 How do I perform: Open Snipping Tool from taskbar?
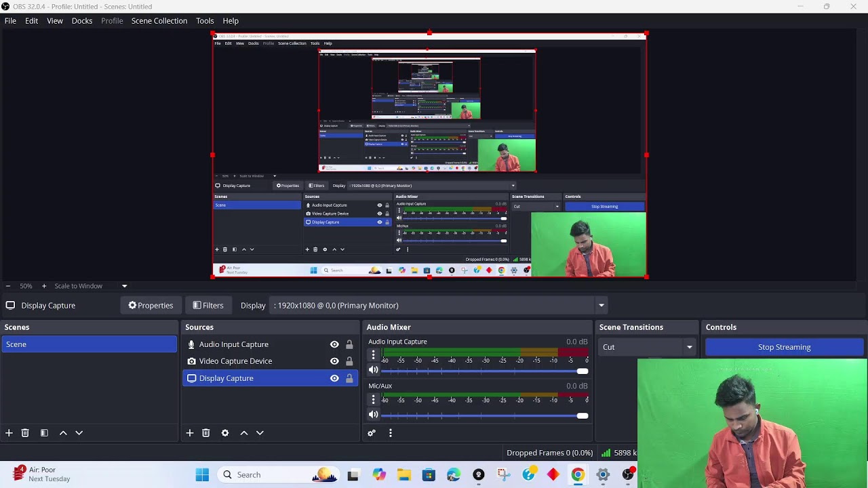tap(503, 474)
